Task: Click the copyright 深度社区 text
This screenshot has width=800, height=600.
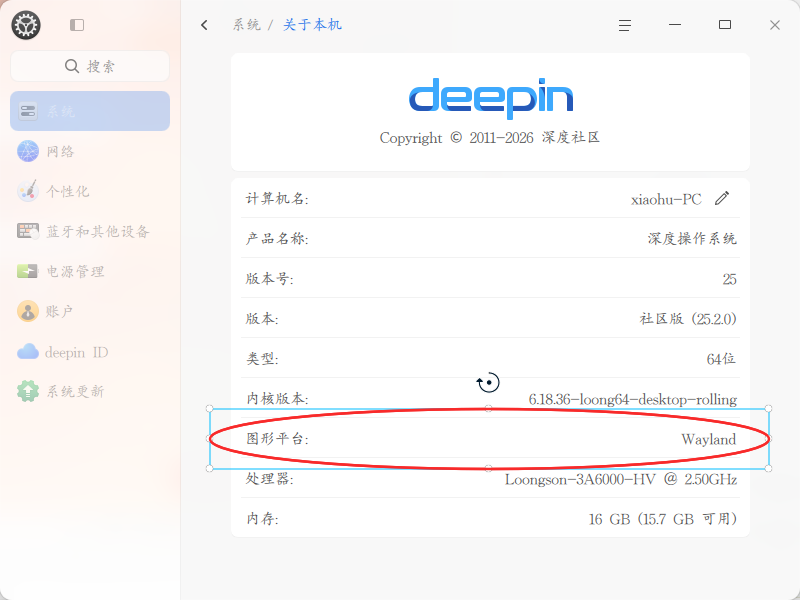Action: (570, 137)
